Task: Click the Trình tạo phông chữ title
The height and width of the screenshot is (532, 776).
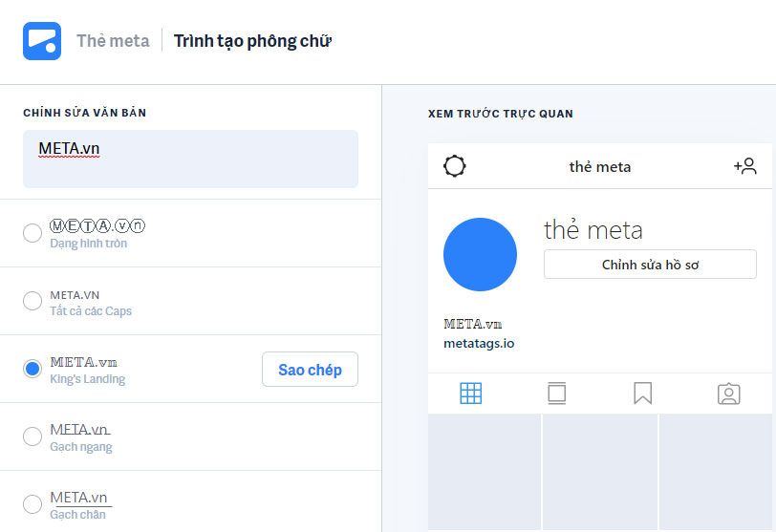Action: pyautogui.click(x=252, y=41)
